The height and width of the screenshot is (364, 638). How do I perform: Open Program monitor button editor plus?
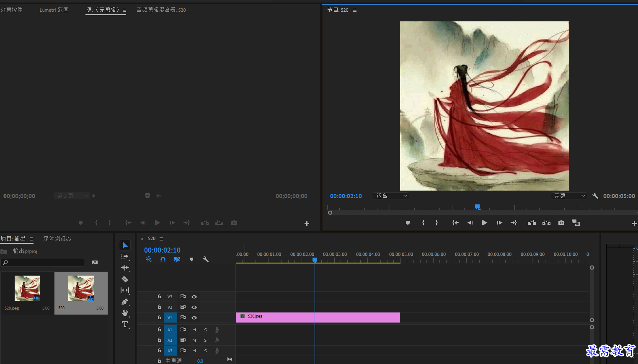(634, 224)
